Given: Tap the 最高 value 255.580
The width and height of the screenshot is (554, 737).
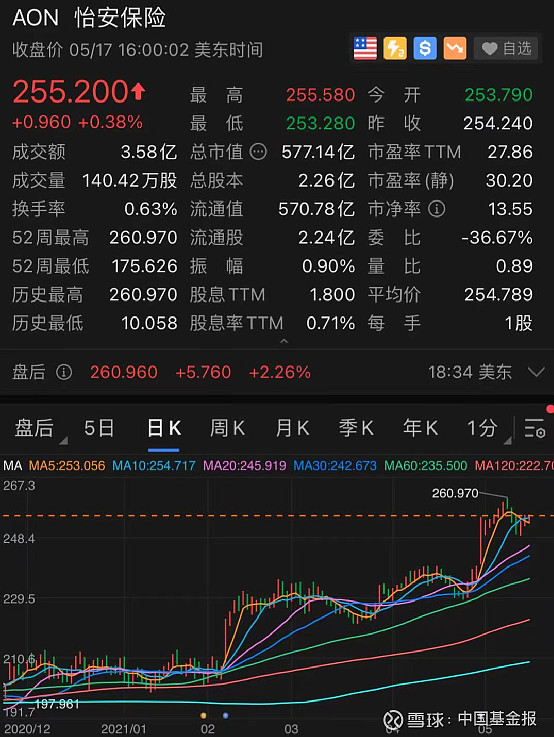Looking at the screenshot, I should click(320, 95).
